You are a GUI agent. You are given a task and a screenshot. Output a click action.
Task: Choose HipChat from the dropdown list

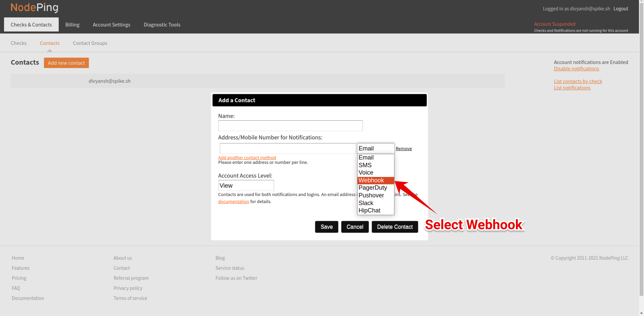375,210
